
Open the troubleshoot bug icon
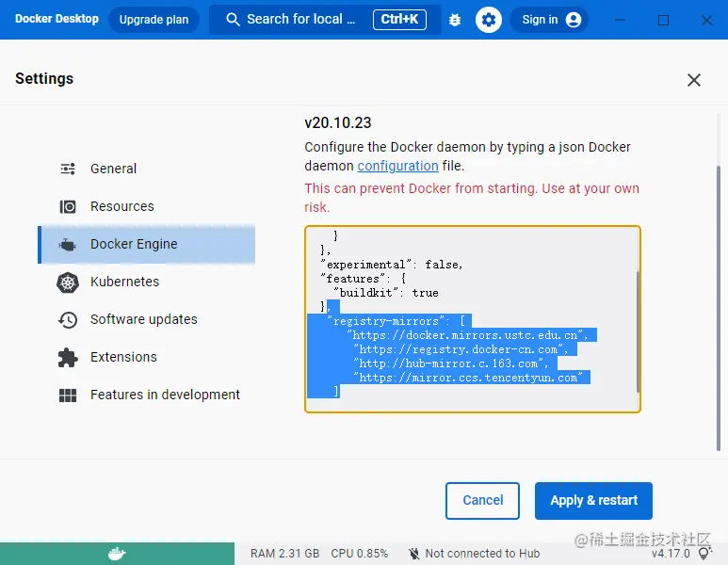click(455, 20)
